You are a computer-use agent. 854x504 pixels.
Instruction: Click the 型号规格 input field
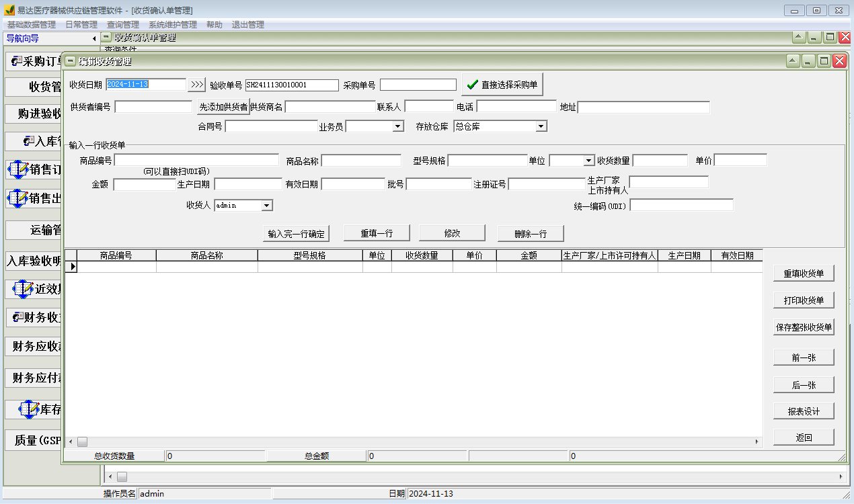pos(488,161)
